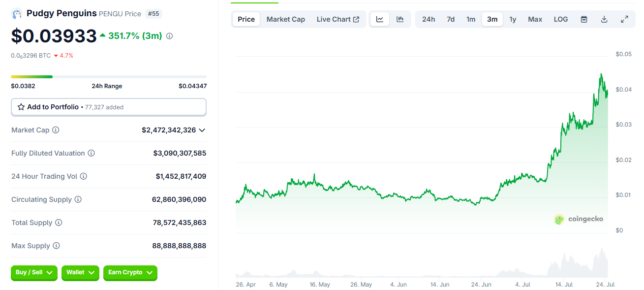The width and height of the screenshot is (644, 290).
Task: Select the 1m time range
Action: pos(471,19)
